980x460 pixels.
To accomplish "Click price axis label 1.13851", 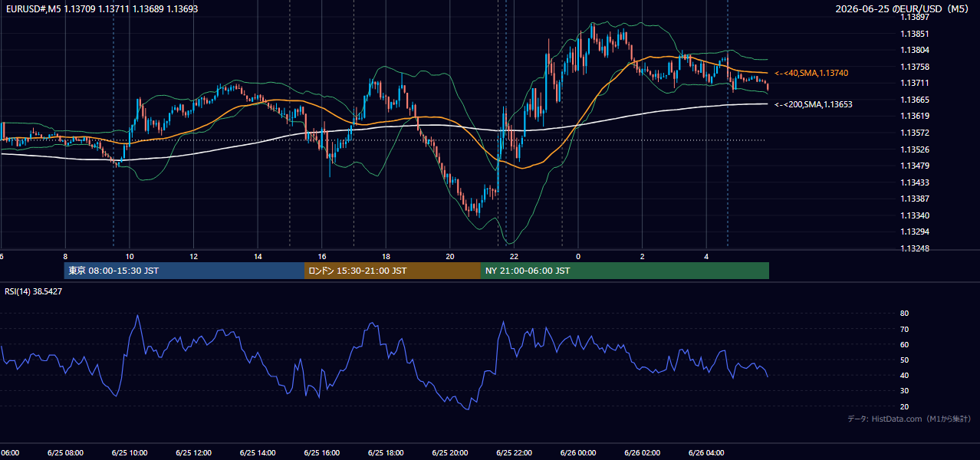I will [x=915, y=34].
